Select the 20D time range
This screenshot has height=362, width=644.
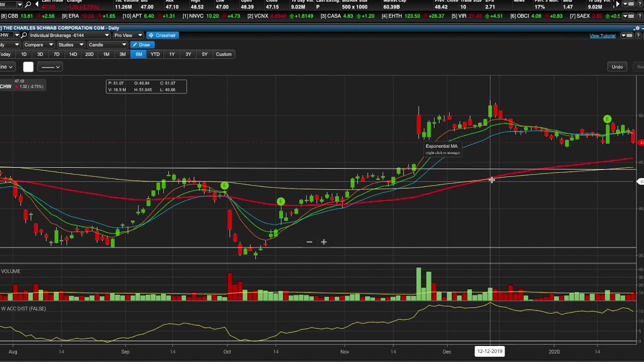(89, 54)
